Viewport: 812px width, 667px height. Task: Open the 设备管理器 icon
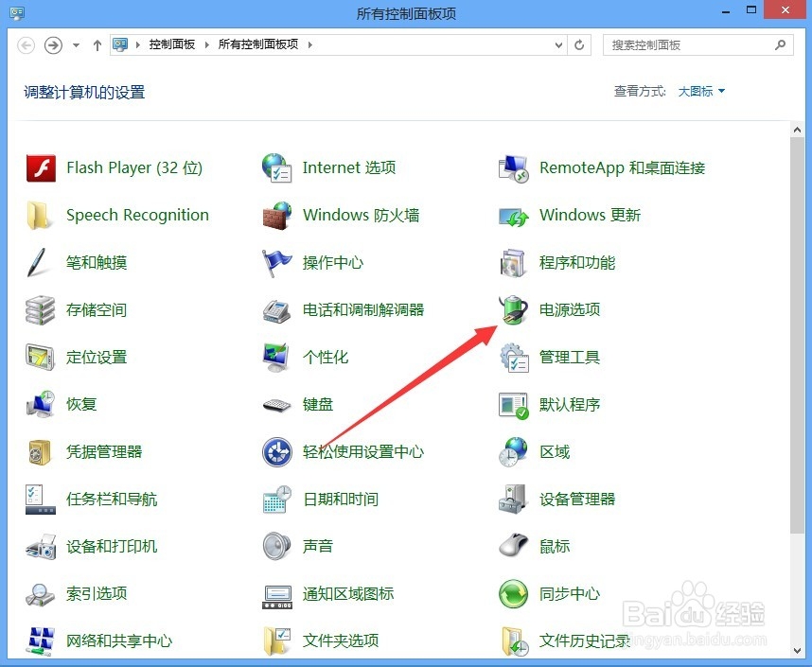point(513,500)
